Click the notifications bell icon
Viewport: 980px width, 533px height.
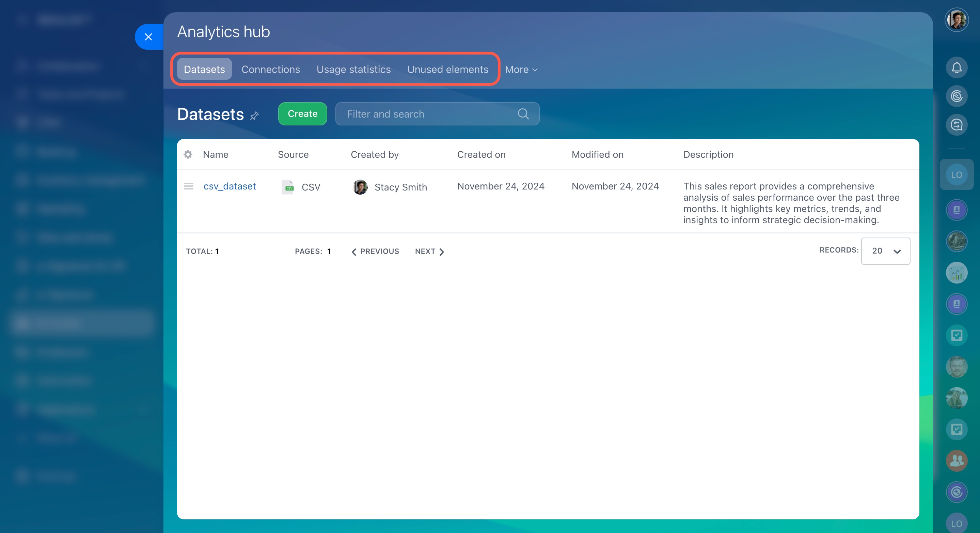[x=956, y=68]
